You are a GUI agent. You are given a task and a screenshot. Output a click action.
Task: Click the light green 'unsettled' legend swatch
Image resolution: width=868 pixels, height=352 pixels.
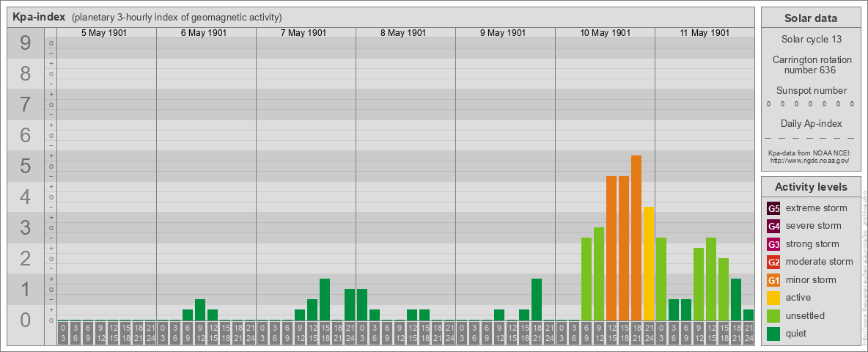coord(773,315)
